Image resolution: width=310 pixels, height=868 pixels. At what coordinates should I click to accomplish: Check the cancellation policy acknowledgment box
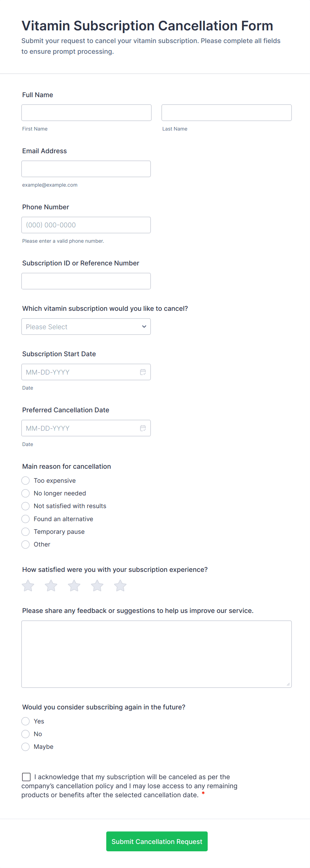click(26, 777)
